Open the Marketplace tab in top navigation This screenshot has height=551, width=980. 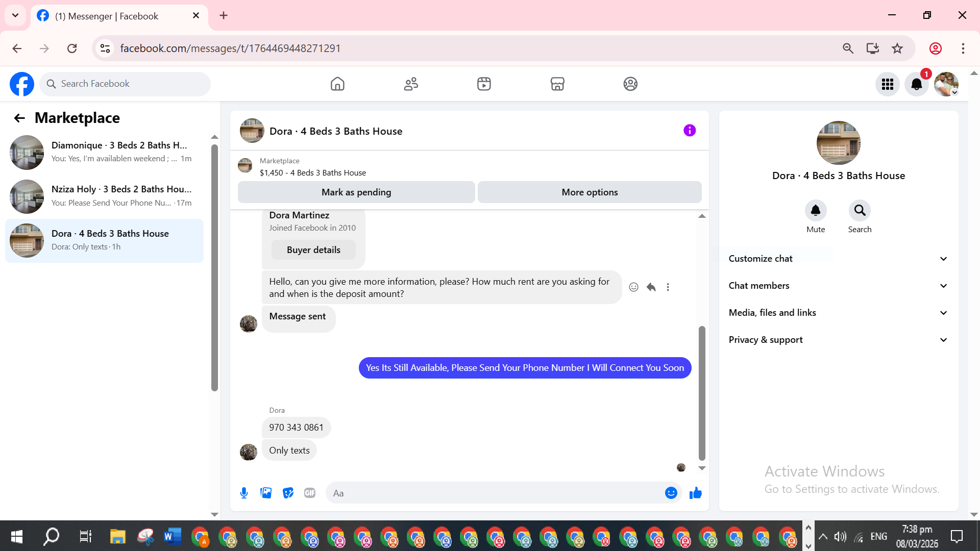tap(557, 84)
